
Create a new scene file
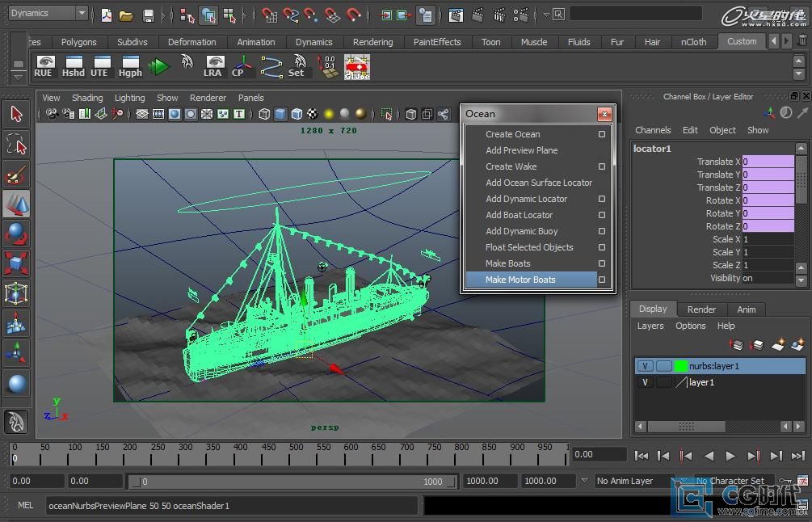pyautogui.click(x=106, y=15)
